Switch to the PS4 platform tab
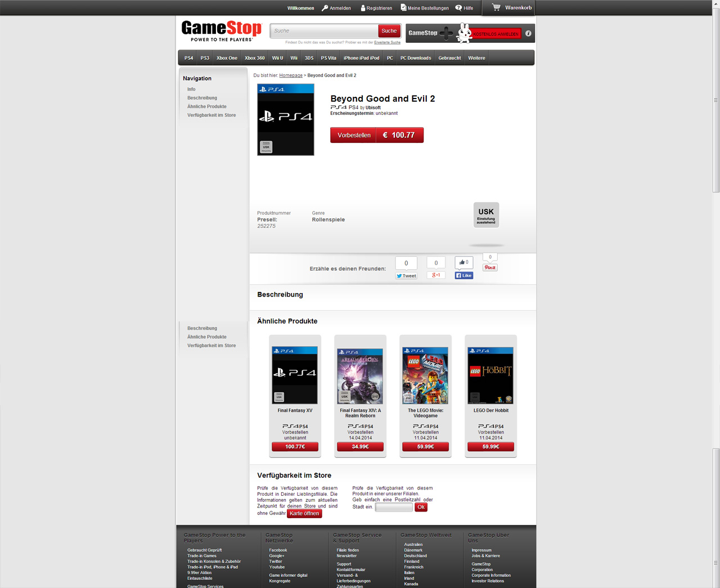Image resolution: width=720 pixels, height=588 pixels. point(188,57)
